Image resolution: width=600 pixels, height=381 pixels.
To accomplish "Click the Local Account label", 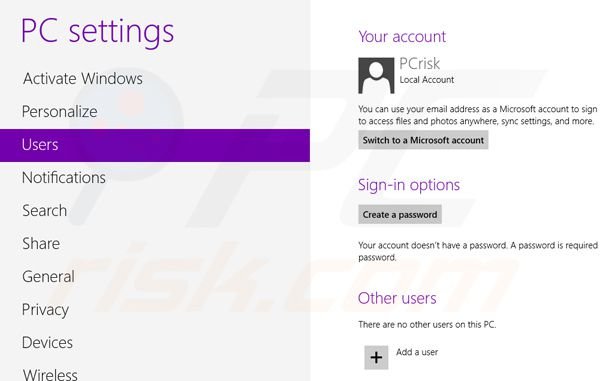I will point(427,80).
